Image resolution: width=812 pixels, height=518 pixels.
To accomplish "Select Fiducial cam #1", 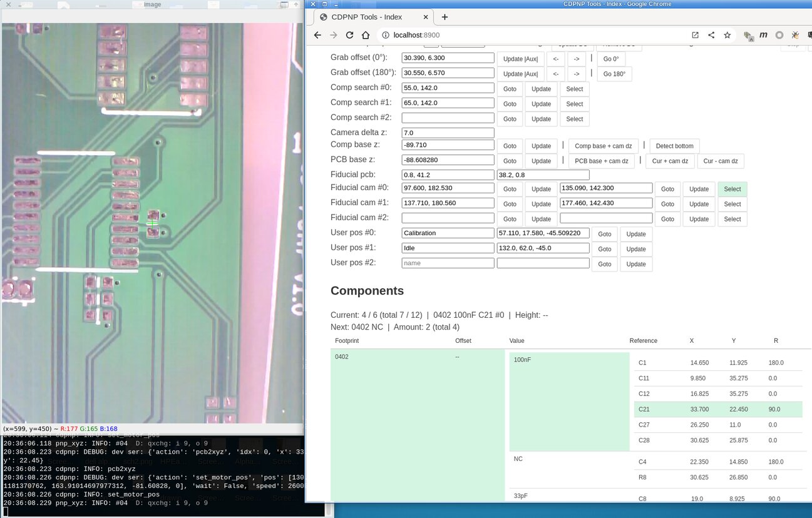I will pos(732,204).
